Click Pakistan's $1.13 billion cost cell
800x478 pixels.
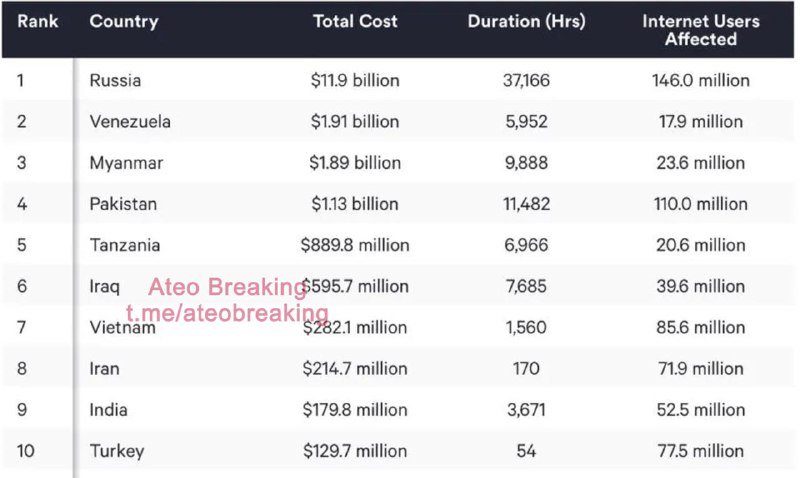(354, 204)
